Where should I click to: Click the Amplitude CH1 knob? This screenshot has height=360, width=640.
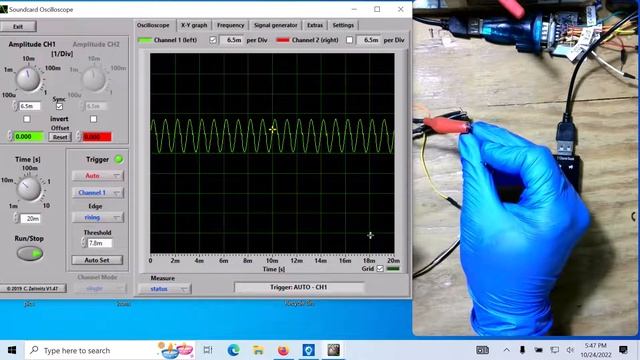pyautogui.click(x=28, y=79)
